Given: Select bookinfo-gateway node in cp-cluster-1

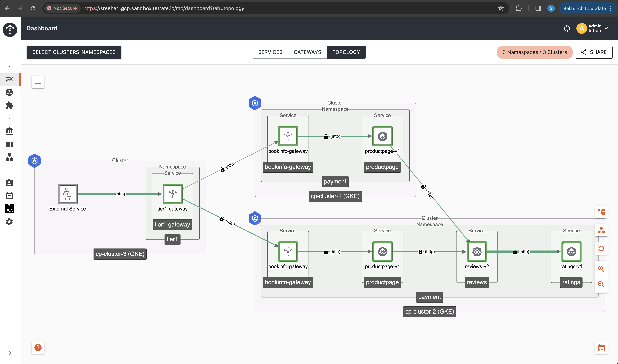Looking at the screenshot, I should (288, 136).
